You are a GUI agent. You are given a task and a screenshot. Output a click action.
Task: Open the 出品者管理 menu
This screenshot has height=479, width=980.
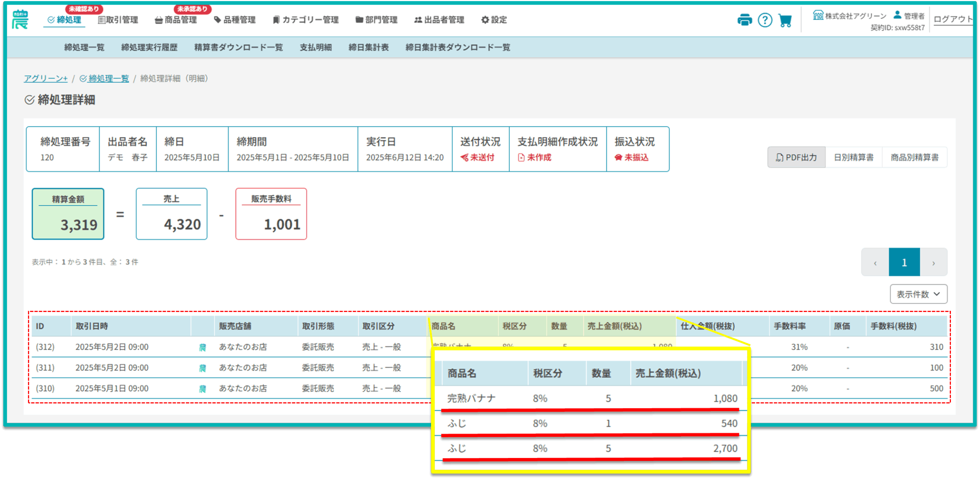439,20
